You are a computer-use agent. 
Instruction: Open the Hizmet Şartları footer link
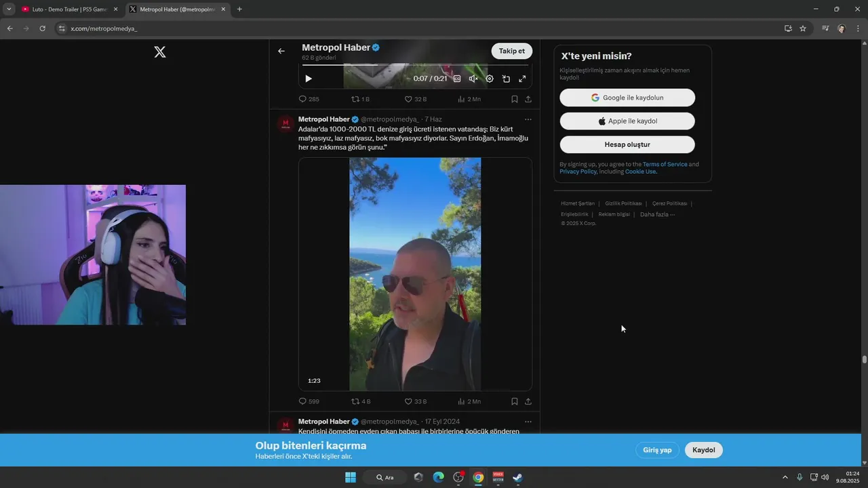[x=578, y=203]
